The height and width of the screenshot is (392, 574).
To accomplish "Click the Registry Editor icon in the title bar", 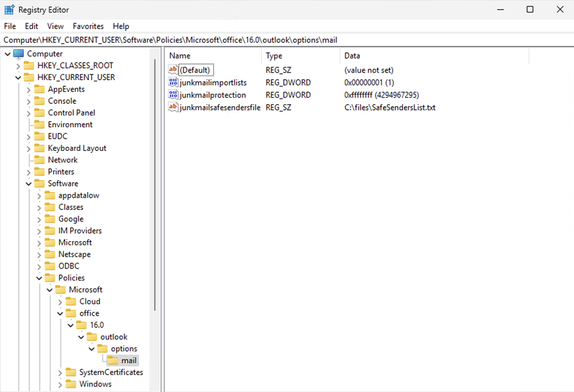I will pyautogui.click(x=9, y=9).
